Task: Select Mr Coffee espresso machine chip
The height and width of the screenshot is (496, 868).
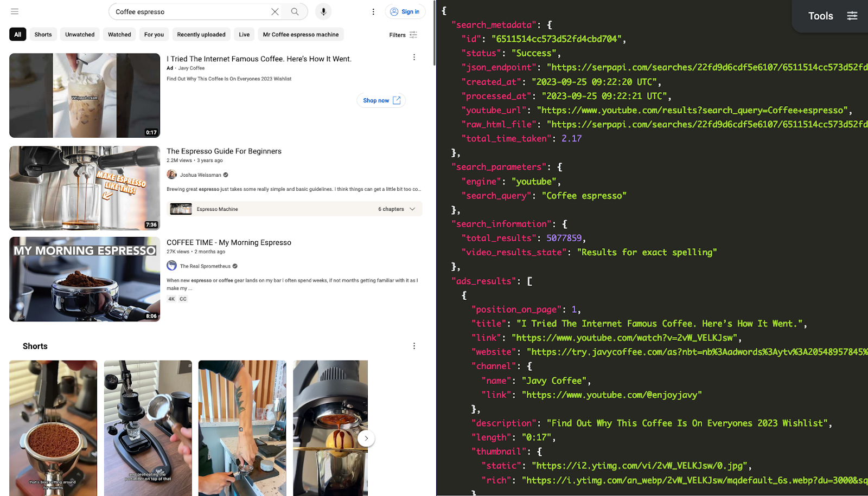Action: (x=301, y=34)
